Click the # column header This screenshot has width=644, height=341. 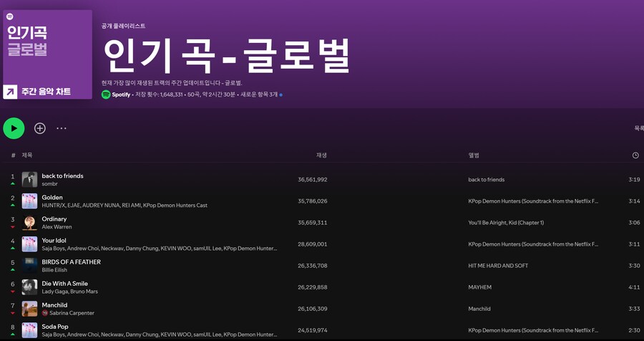click(x=13, y=155)
